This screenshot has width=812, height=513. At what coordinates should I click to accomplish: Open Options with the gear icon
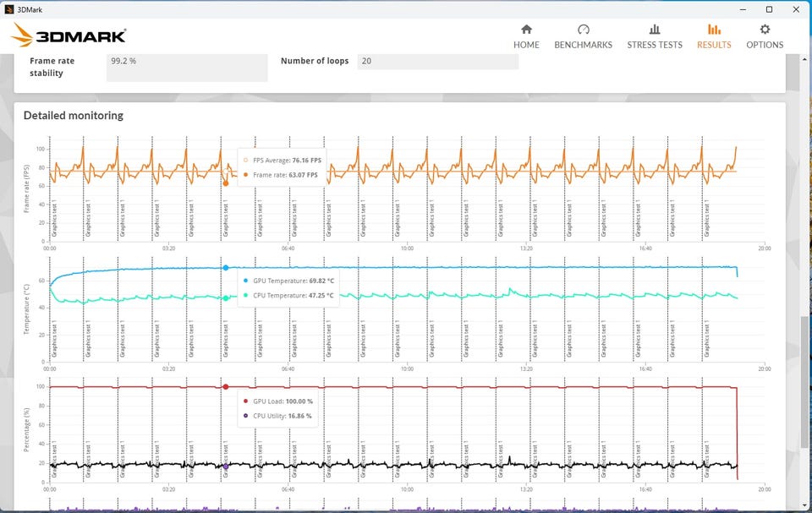tap(764, 30)
